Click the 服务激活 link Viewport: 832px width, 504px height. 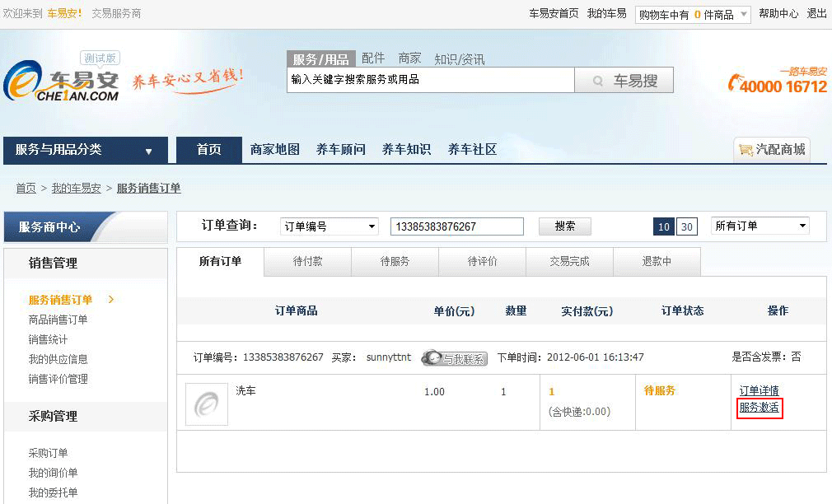[x=760, y=408]
